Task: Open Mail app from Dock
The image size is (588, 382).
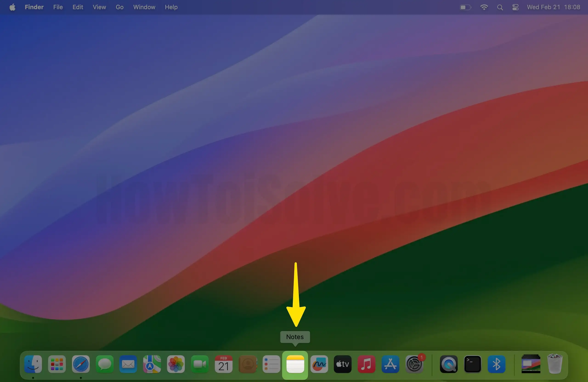Action: click(x=128, y=364)
